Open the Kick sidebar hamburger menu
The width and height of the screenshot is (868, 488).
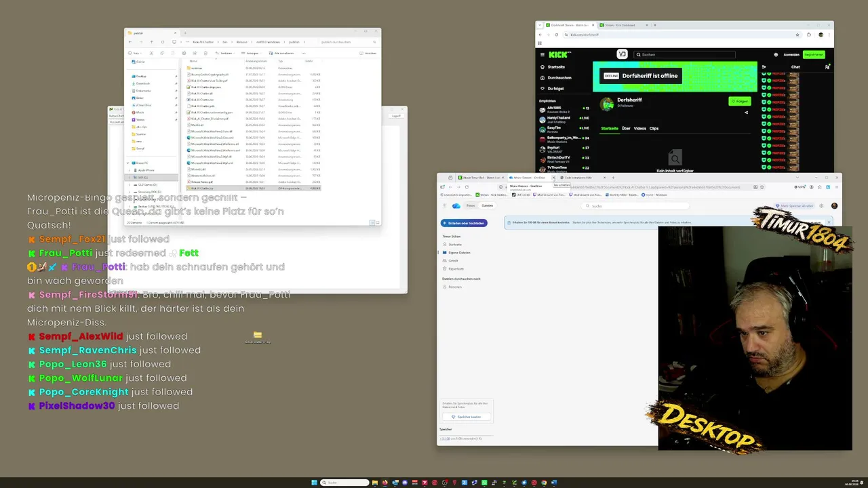pyautogui.click(x=542, y=54)
